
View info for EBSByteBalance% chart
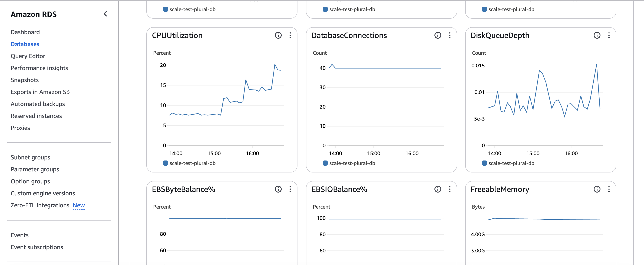tap(278, 189)
